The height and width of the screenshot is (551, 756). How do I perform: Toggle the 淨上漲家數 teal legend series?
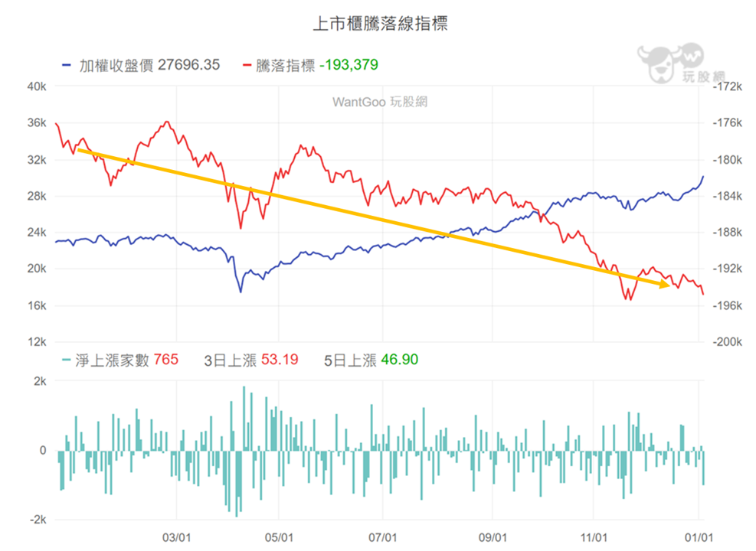click(120, 360)
